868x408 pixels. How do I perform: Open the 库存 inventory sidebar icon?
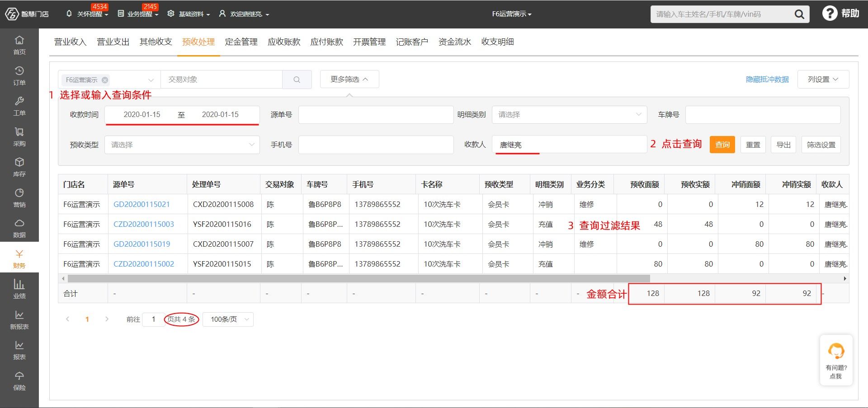click(19, 167)
